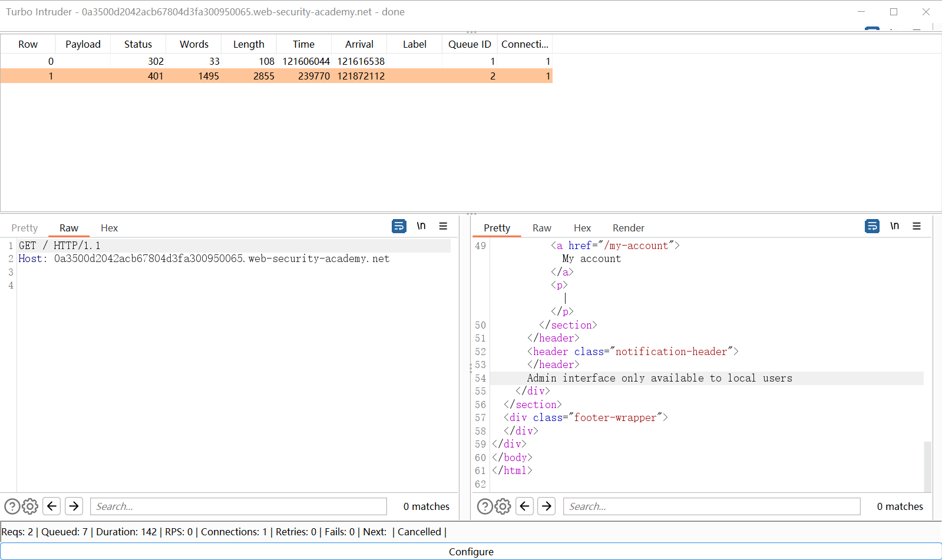The height and width of the screenshot is (560, 942).
Task: Sort results by Status column header
Action: coord(138,44)
